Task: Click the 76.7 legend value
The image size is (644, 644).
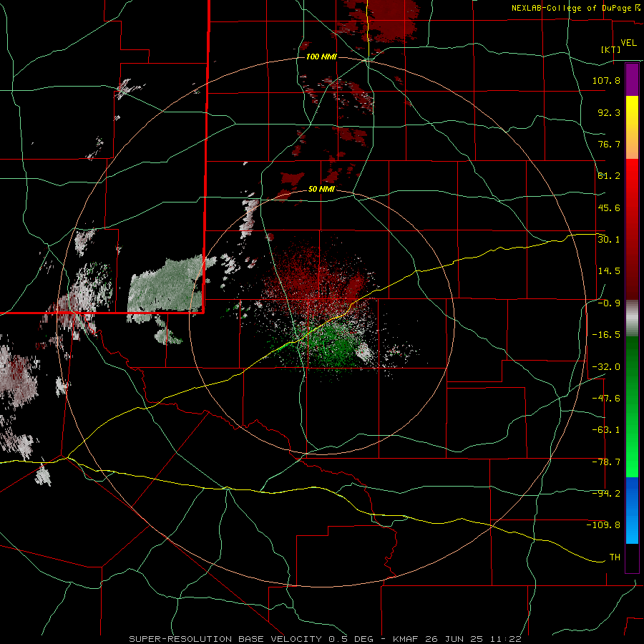Action: [609, 144]
